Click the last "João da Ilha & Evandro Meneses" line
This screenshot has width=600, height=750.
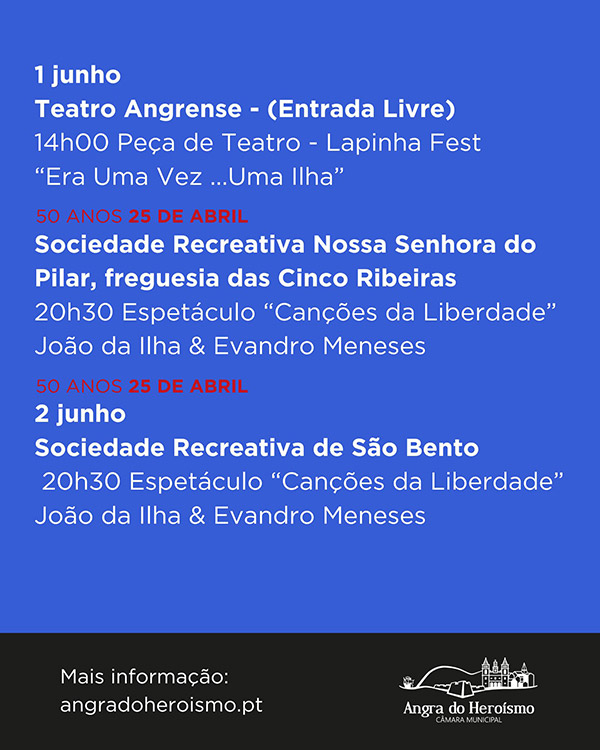pos(230,516)
